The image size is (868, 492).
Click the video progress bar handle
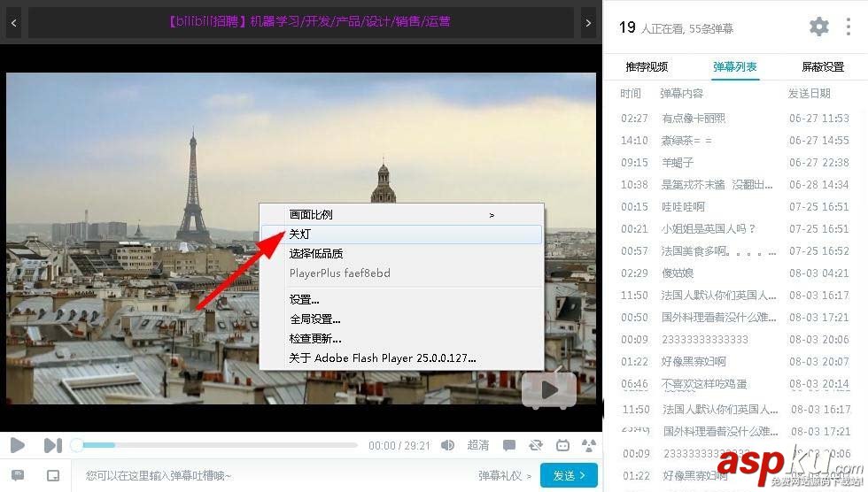(77, 445)
